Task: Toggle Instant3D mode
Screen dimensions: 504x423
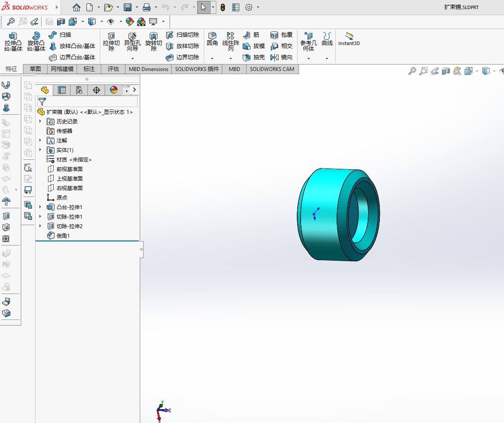Action: [x=349, y=39]
